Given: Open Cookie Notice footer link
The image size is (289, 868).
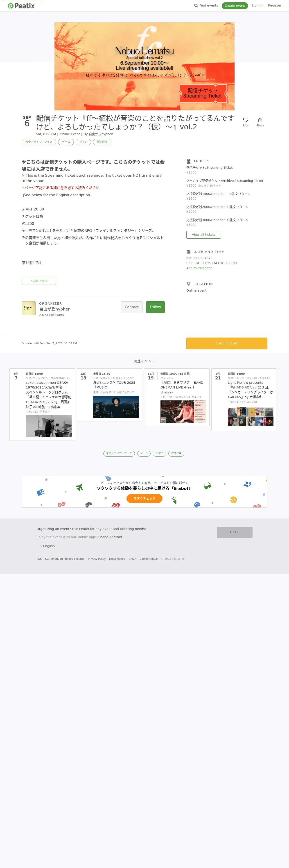Looking at the screenshot, I should 149,559.
